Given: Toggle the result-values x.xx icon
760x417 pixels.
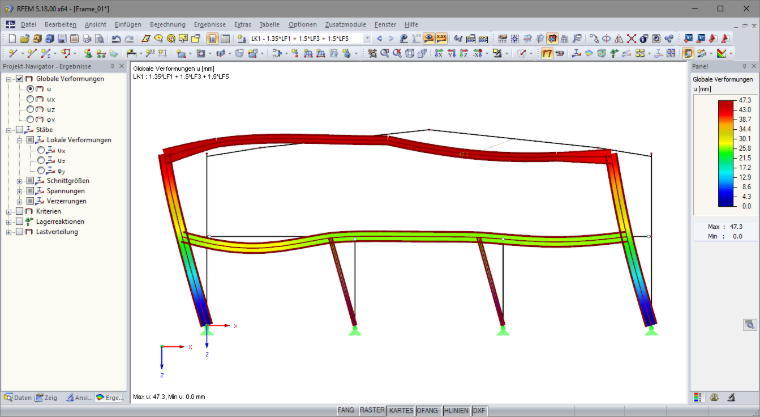Looking at the screenshot, I should point(441,38).
